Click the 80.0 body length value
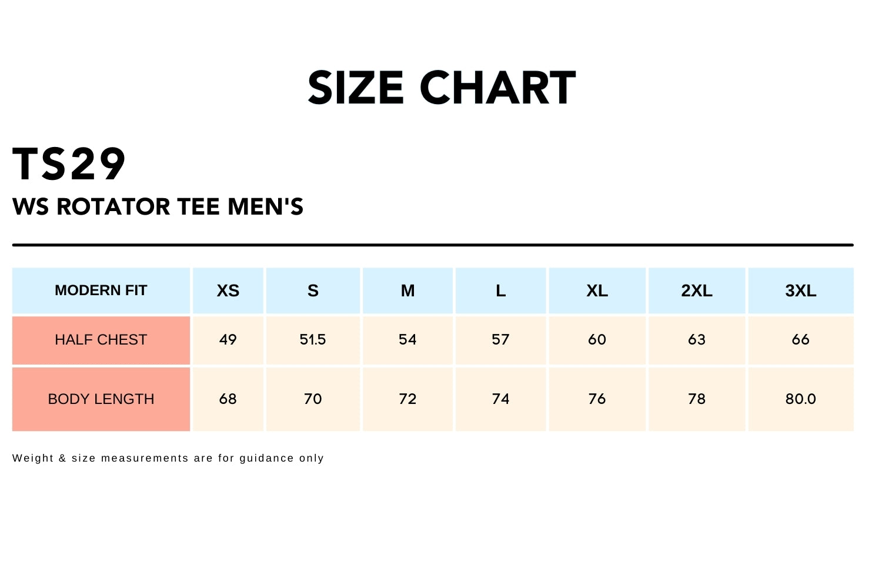 pos(801,399)
